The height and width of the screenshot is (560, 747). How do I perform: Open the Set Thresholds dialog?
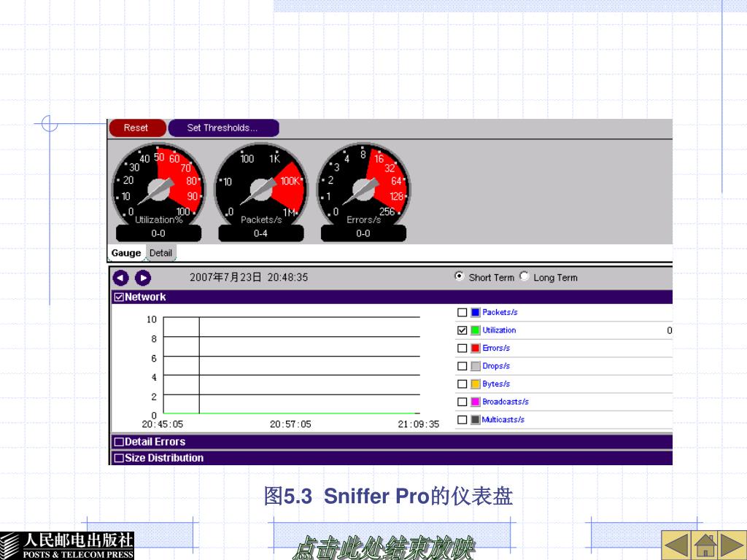pos(223,128)
